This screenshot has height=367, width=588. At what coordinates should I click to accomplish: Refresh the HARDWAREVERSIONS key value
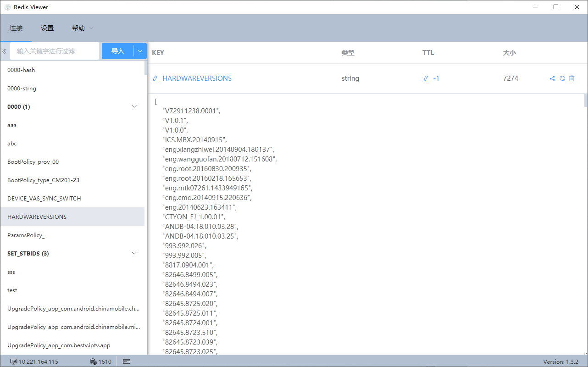point(562,78)
